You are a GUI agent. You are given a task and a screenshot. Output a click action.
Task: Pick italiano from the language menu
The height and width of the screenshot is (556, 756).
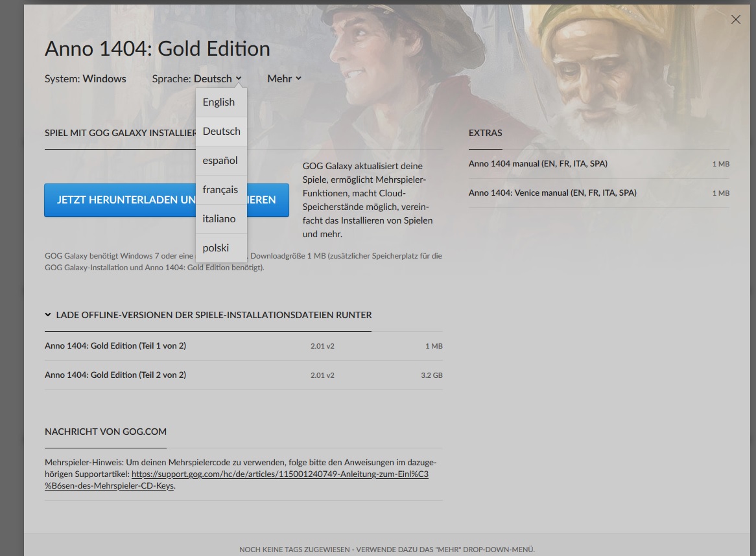[221, 219]
